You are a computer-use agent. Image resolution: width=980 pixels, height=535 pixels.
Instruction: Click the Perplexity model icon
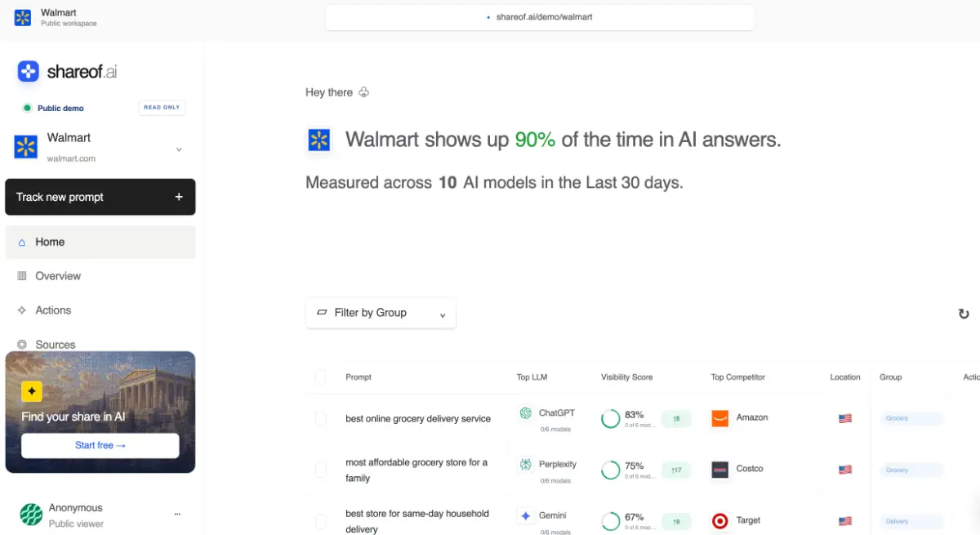click(x=526, y=464)
